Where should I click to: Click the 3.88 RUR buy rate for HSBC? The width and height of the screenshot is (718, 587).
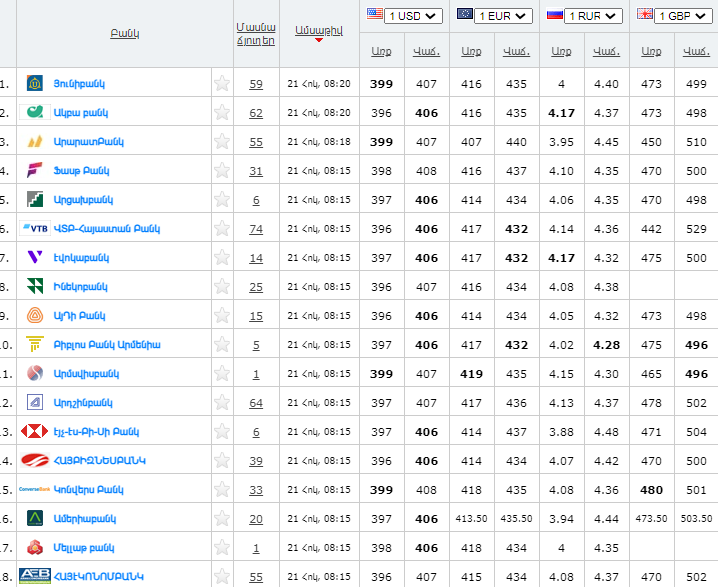[561, 432]
